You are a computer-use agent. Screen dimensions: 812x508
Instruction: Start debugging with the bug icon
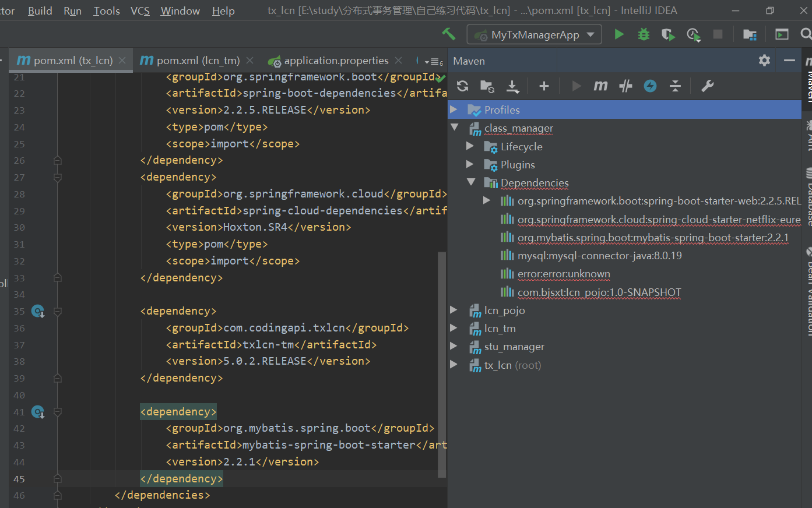point(644,34)
